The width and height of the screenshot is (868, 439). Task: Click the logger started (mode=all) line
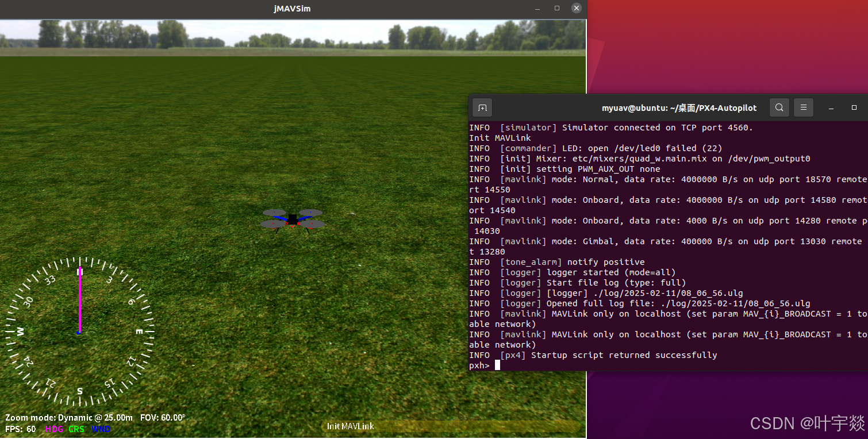(x=573, y=272)
